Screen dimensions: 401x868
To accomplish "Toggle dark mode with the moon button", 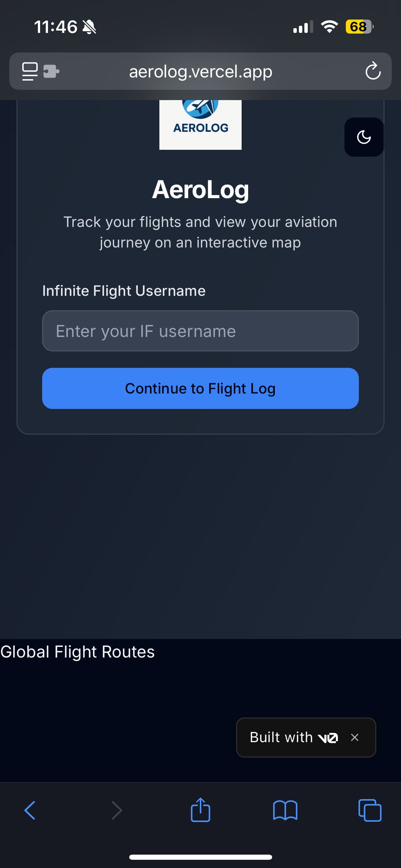I will click(x=364, y=137).
